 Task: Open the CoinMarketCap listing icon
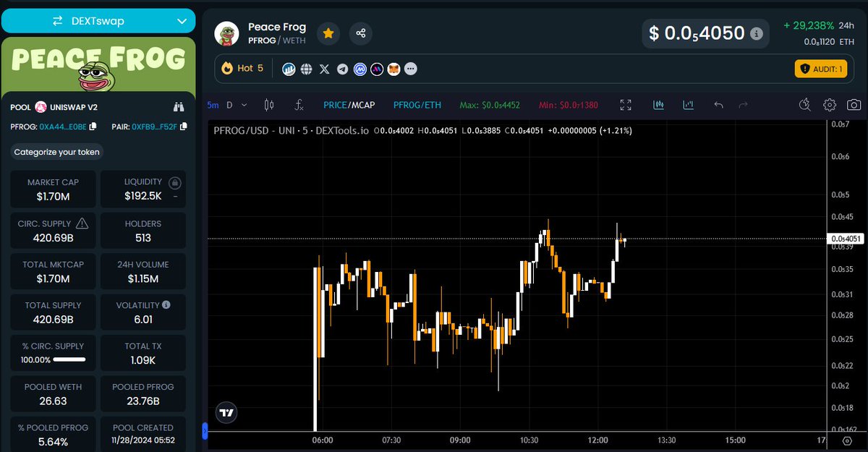coord(359,69)
